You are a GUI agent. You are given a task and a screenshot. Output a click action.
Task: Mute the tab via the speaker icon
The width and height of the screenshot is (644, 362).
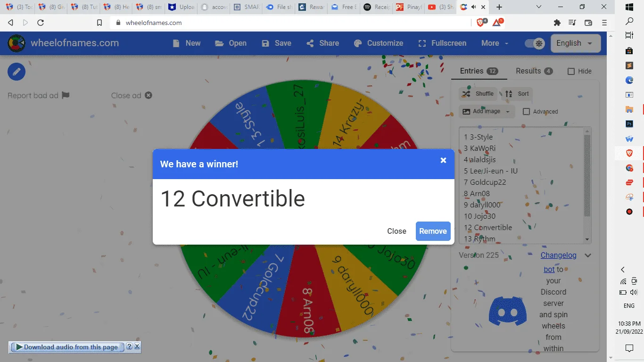click(x=473, y=7)
